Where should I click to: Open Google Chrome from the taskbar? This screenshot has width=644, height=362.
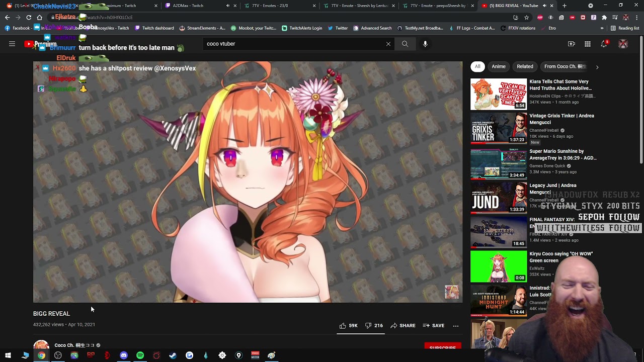click(x=41, y=355)
